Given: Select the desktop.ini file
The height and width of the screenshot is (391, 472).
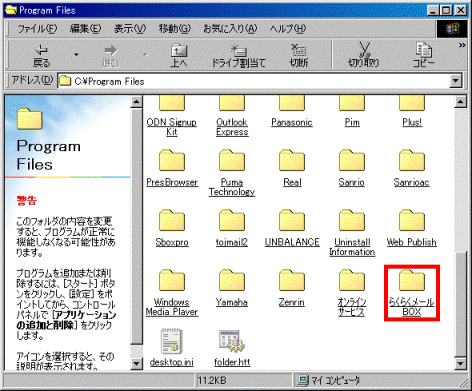Looking at the screenshot, I should click(172, 348).
